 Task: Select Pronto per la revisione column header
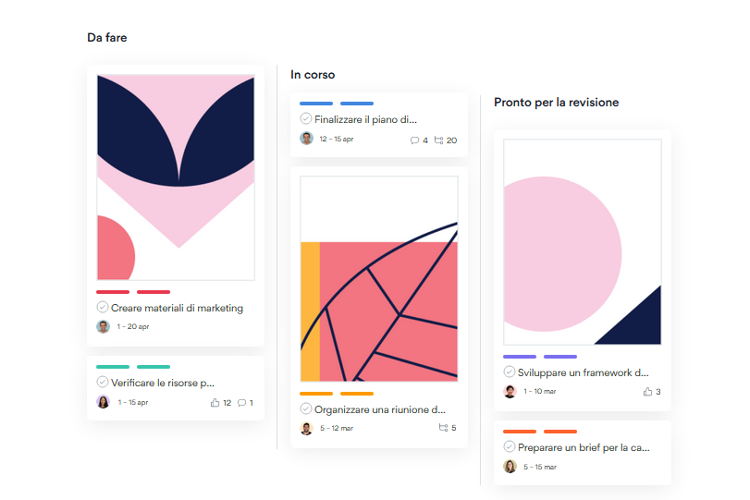(556, 102)
